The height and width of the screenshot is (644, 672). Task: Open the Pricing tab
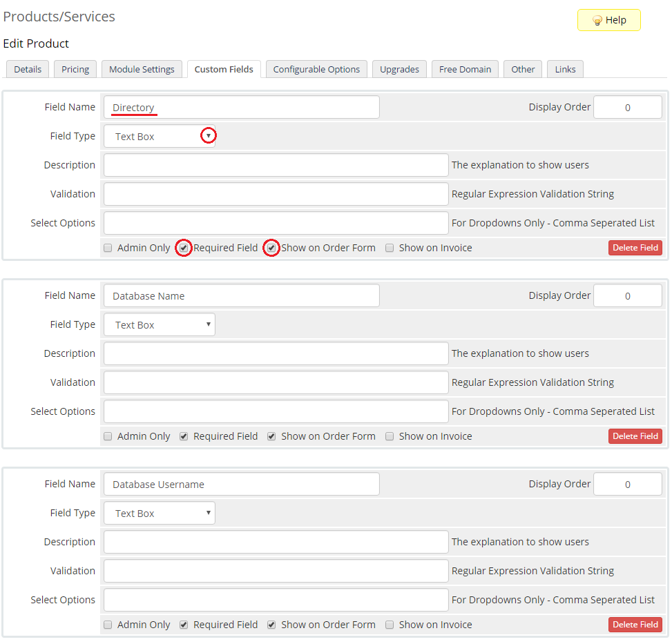point(75,69)
